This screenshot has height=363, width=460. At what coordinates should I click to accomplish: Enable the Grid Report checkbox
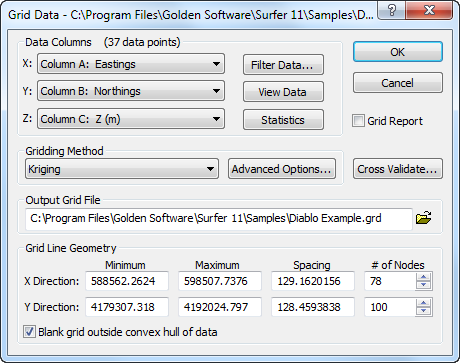(x=358, y=121)
